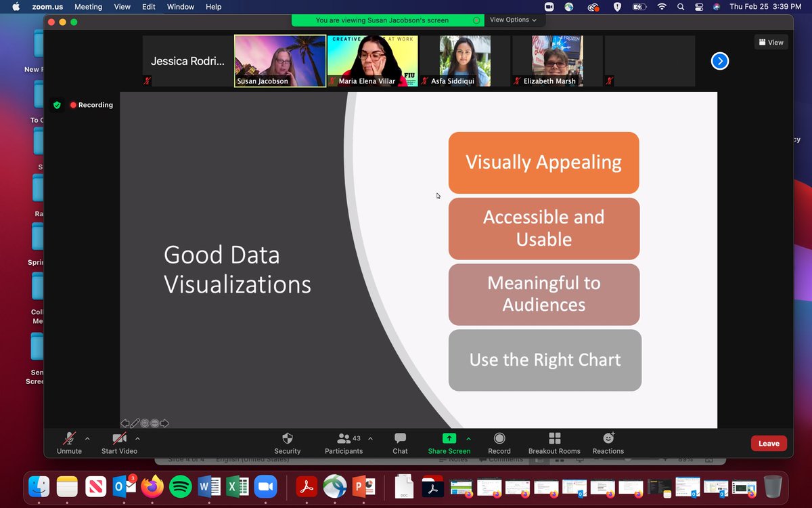Open the Apple menu
Viewport: 812px width, 508px height.
tap(16, 7)
